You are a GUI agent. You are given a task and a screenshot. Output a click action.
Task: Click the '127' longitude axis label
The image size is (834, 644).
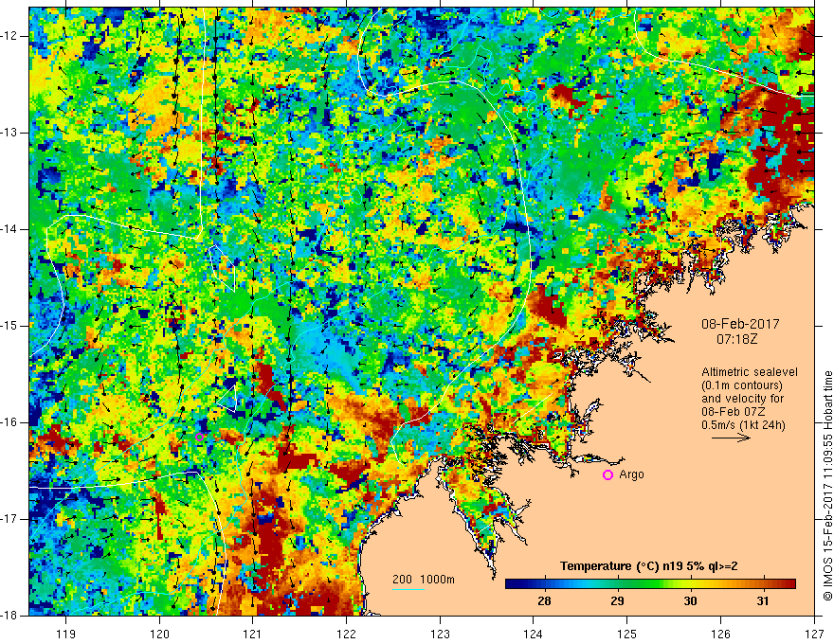tap(814, 634)
